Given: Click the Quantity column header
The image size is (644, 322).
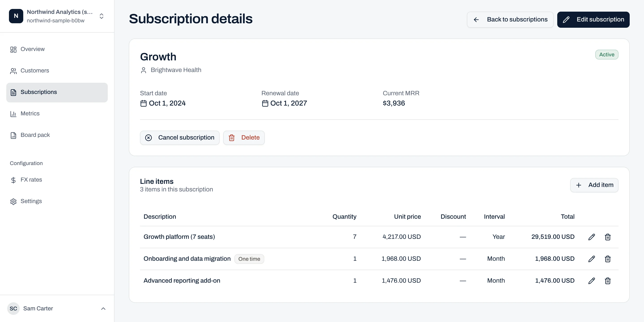Looking at the screenshot, I should pyautogui.click(x=344, y=217).
